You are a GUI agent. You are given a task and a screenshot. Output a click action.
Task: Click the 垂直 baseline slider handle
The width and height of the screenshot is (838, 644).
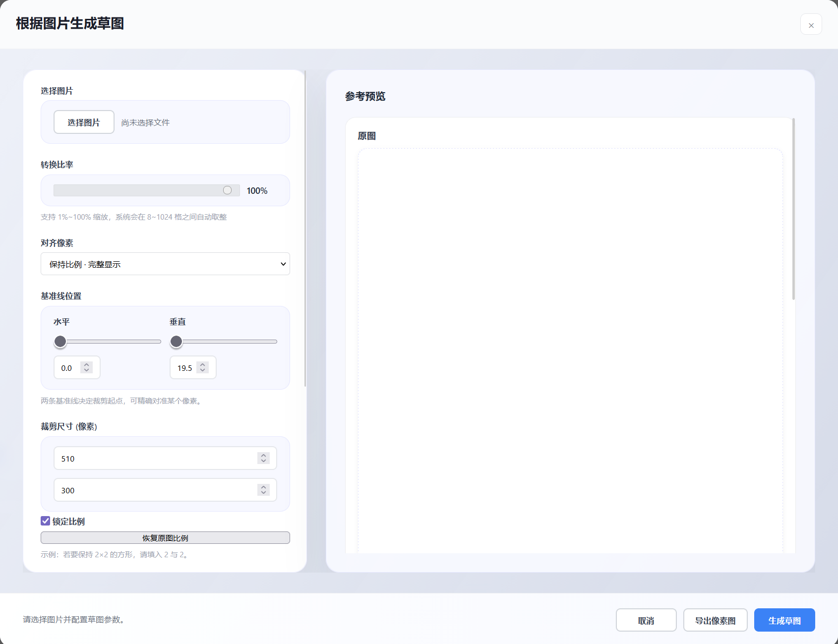pyautogui.click(x=176, y=342)
